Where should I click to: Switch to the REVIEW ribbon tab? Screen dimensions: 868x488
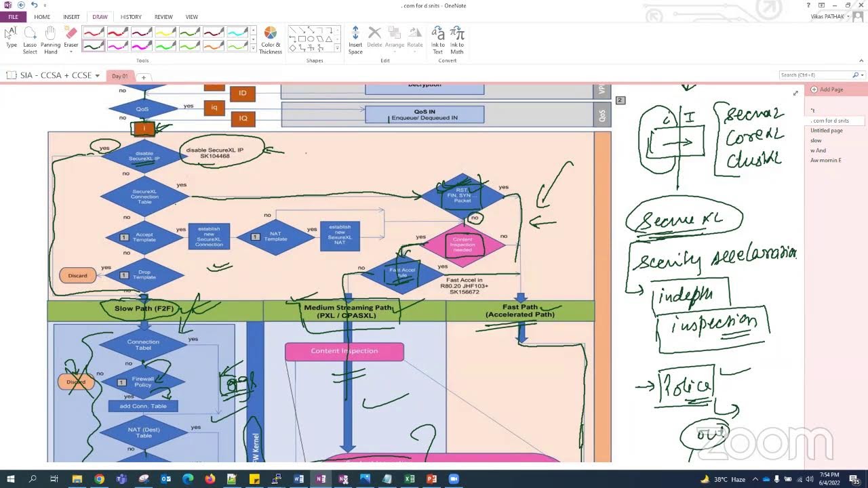click(163, 17)
